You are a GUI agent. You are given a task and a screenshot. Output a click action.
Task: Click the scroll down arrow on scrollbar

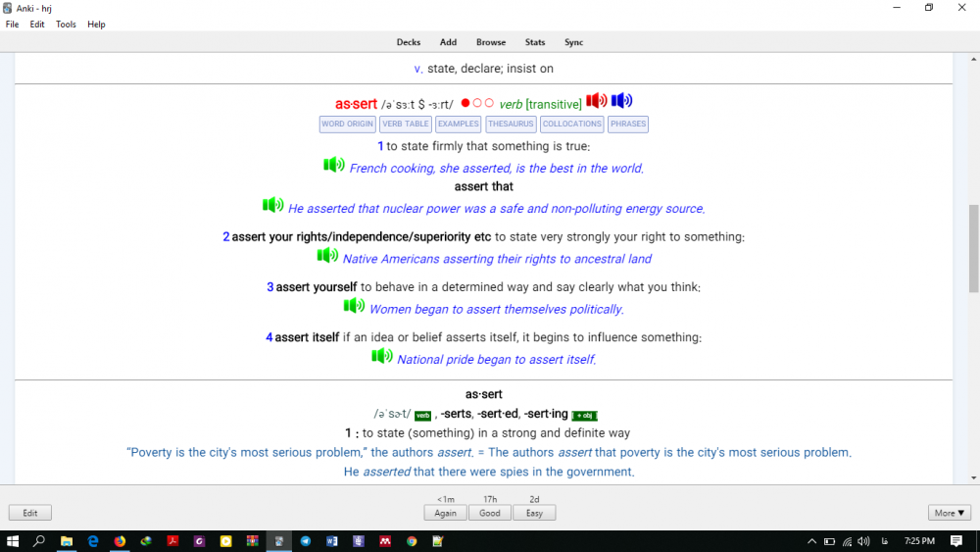[973, 477]
